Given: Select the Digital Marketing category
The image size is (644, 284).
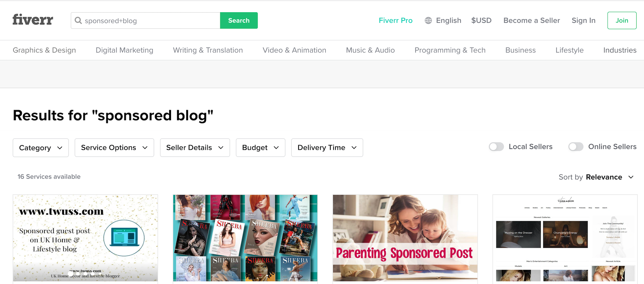Looking at the screenshot, I should coord(124,50).
